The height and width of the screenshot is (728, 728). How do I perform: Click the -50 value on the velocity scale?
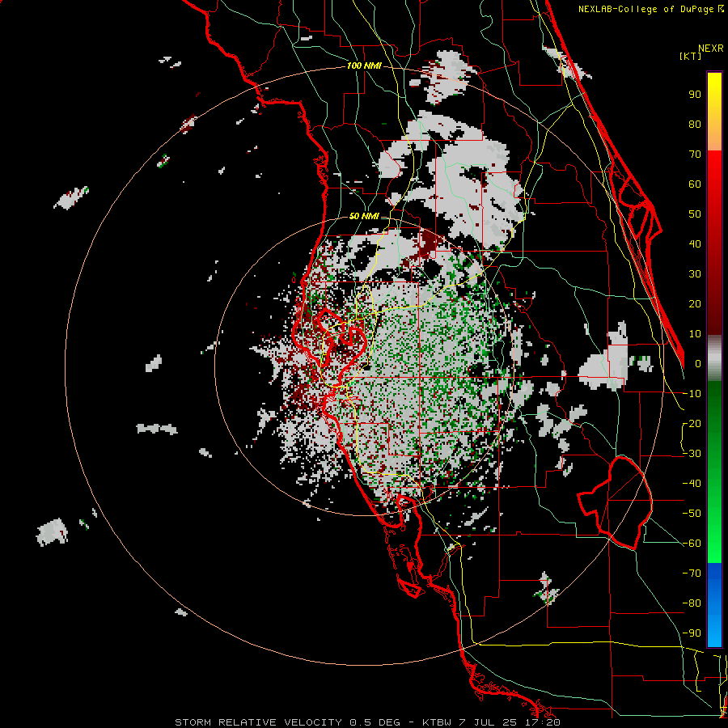point(692,514)
